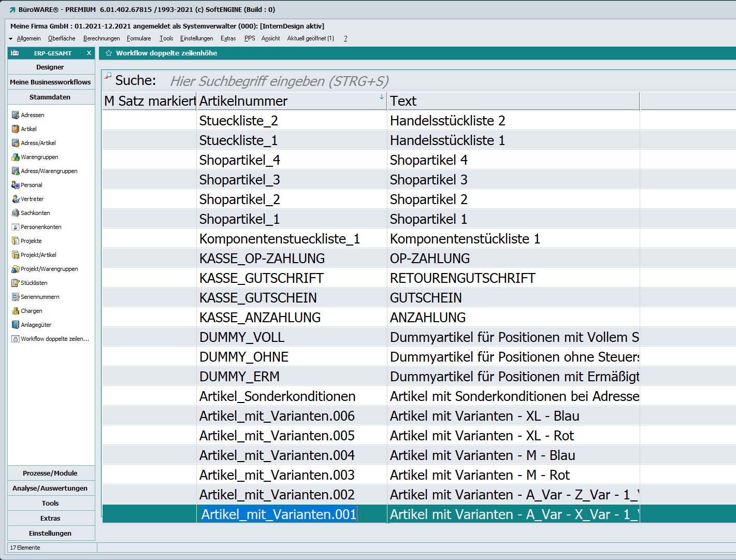
Task: Open the Einstellungen menu in menu bar
Action: click(196, 38)
